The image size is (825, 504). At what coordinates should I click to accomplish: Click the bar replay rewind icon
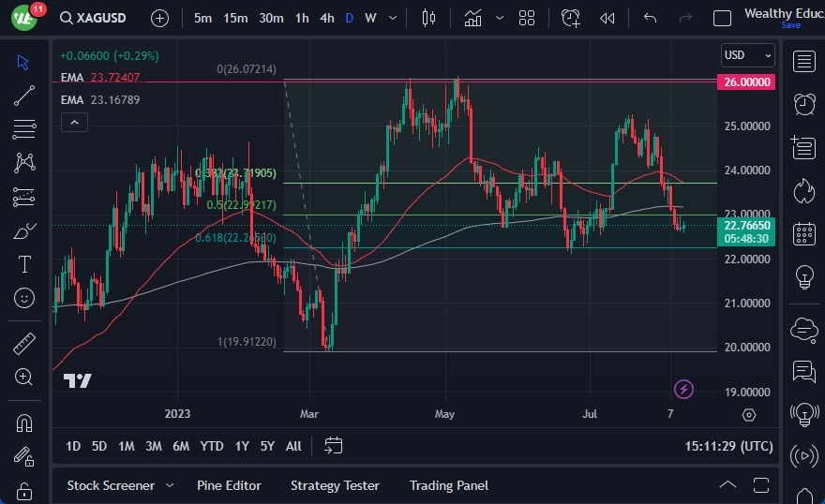[x=607, y=18]
